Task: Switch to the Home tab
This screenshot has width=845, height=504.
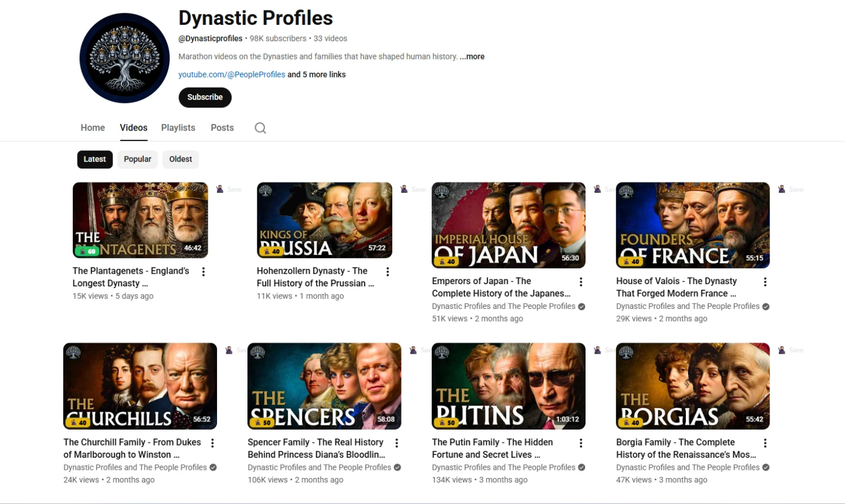Action: [93, 128]
